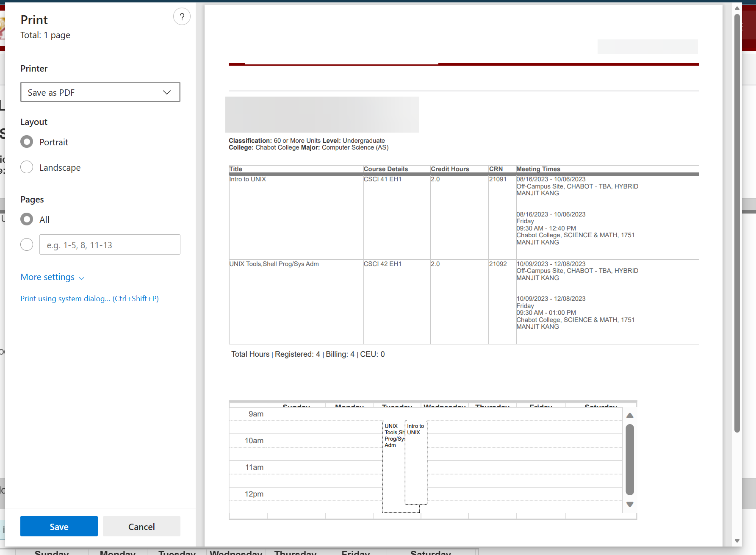Choose the All pages option
Viewport: 756px width, 555px height.
tap(27, 219)
